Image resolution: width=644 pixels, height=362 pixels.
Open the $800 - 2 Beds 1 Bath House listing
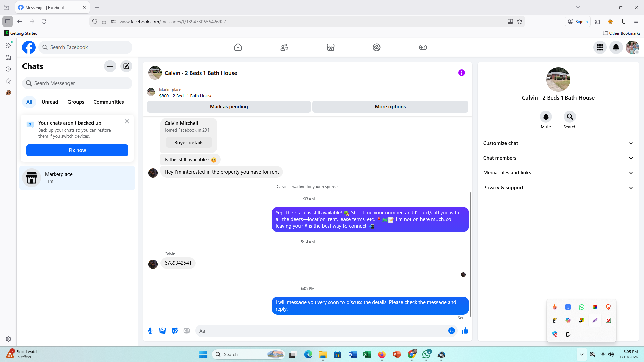pos(186,96)
